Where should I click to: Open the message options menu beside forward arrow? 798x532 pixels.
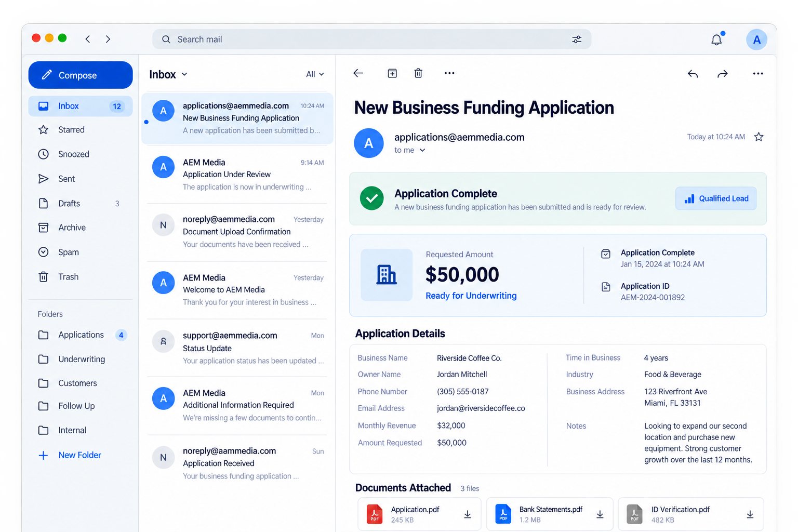[758, 74]
